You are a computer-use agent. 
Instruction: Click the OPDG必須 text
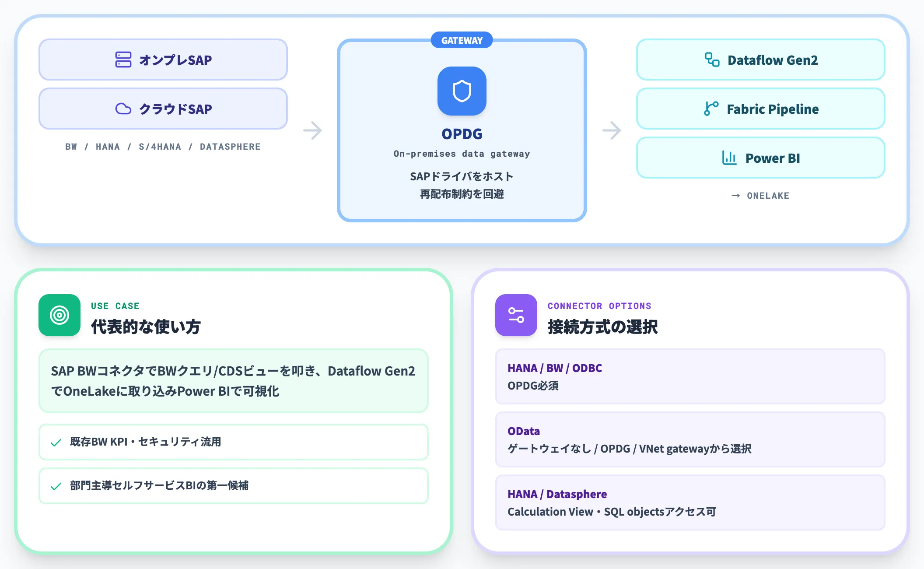click(533, 386)
